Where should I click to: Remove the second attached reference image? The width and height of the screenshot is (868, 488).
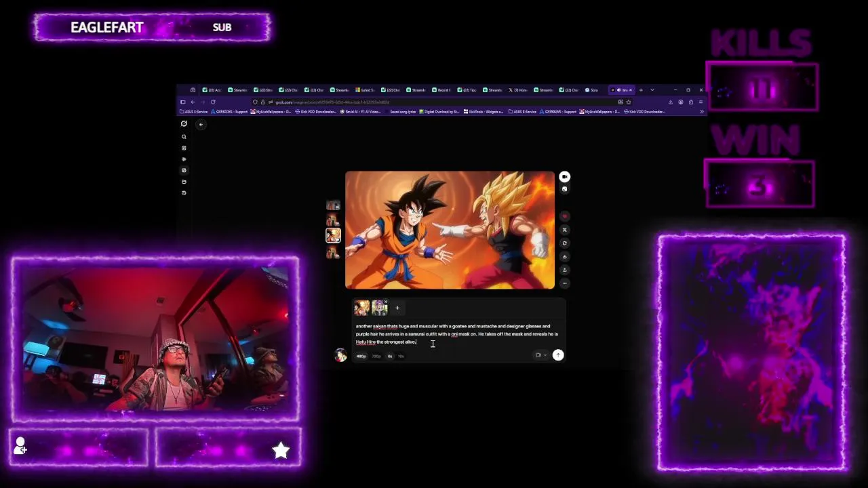386,302
